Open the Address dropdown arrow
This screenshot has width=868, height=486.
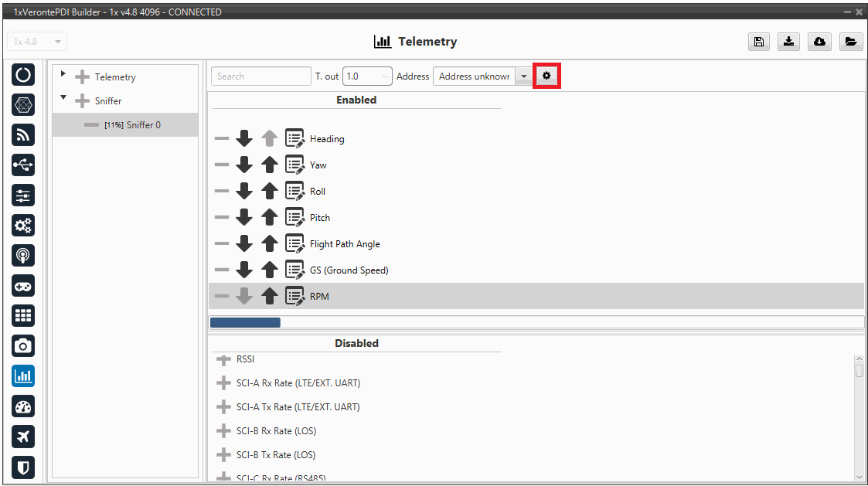(x=523, y=76)
